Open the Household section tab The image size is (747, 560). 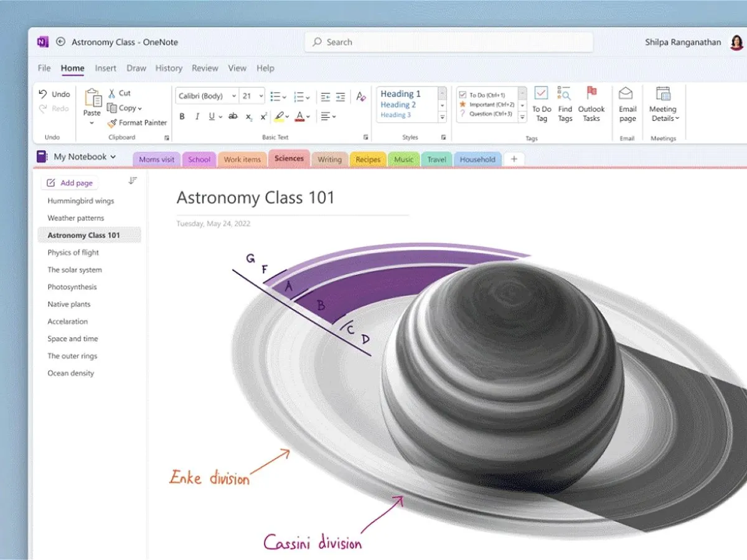477,159
